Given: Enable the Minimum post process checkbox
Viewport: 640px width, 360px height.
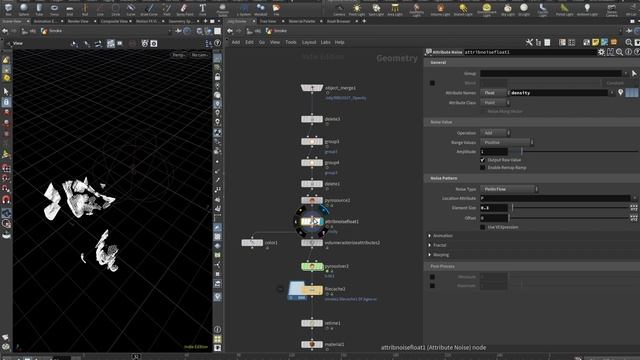Looking at the screenshot, I should click(432, 277).
